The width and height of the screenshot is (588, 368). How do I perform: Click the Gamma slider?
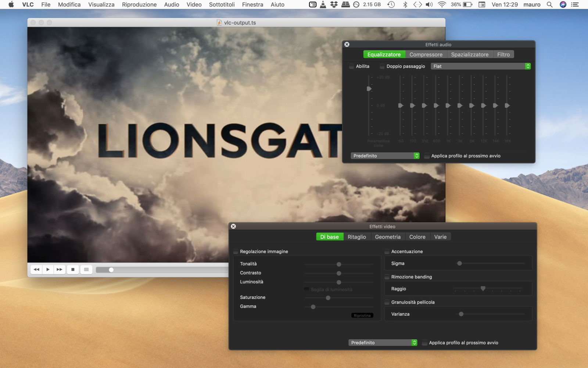coord(339,307)
